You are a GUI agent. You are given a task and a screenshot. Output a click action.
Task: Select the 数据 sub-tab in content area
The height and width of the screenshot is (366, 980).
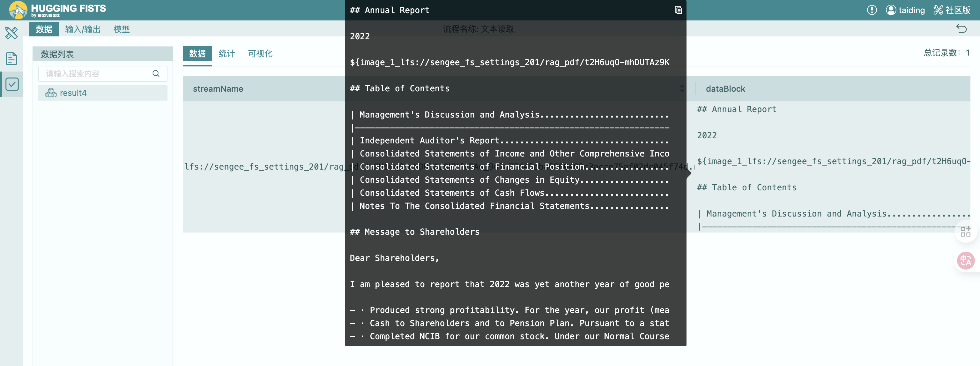(x=197, y=54)
